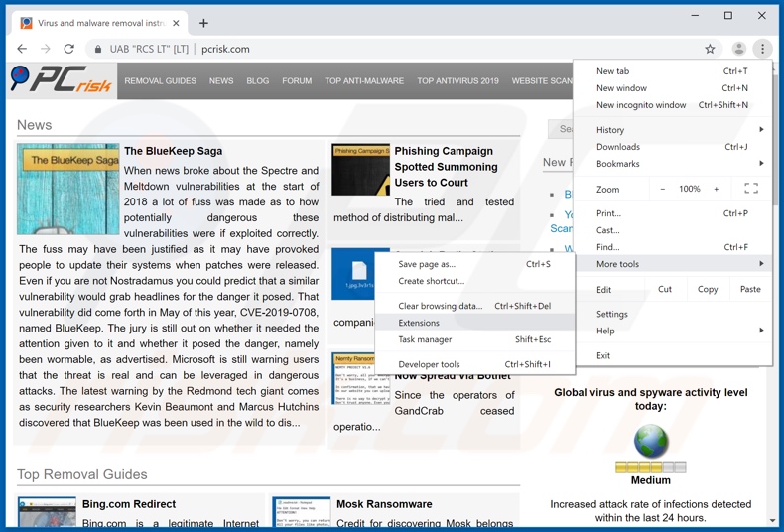Click the PCrisk site logo
The height and width of the screenshot is (532, 784).
coord(62,80)
